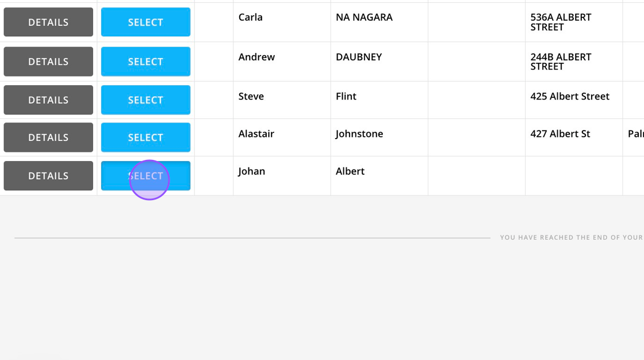Click the 536A ALBERT STREET address
The image size is (644, 360).
(x=561, y=22)
